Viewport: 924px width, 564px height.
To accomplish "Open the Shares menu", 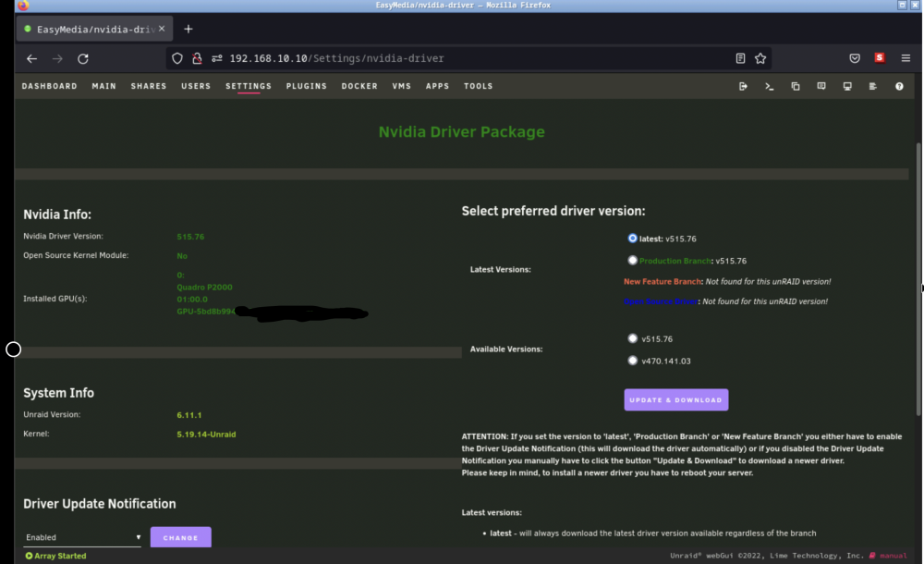I will pyautogui.click(x=149, y=86).
